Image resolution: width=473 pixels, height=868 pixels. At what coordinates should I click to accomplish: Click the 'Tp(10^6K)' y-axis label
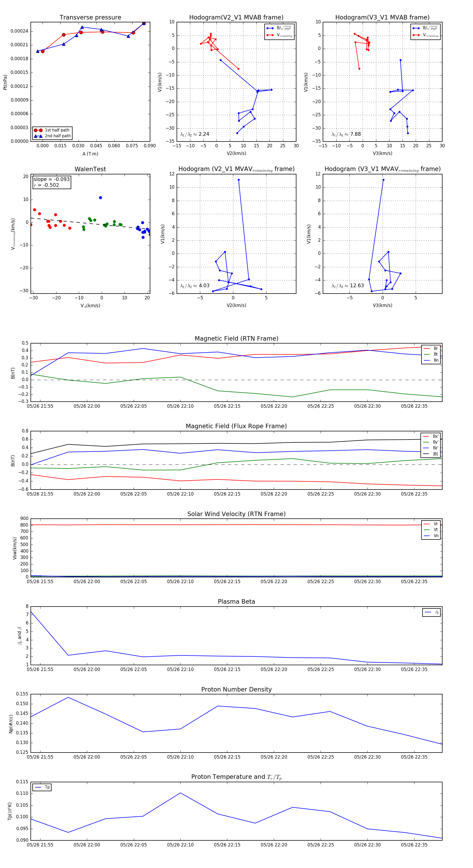click(x=10, y=811)
